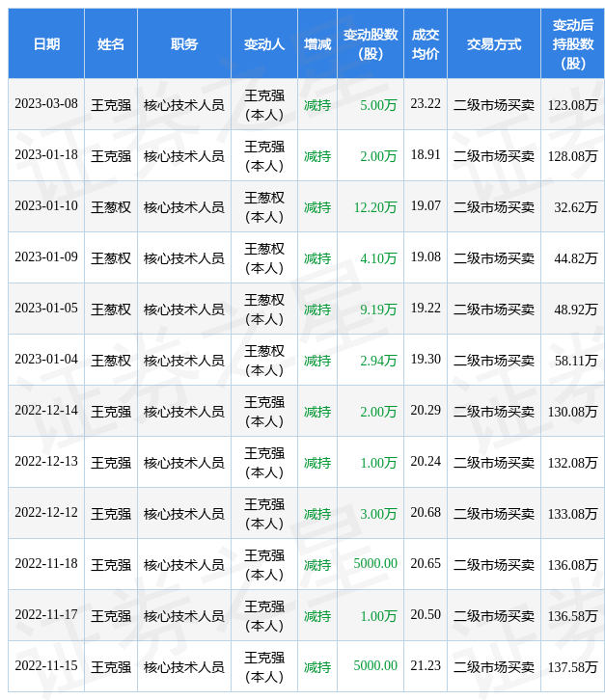Select the date cell 2023-01-18
Image resolution: width=605 pixels, height=700 pixels.
pos(46,154)
